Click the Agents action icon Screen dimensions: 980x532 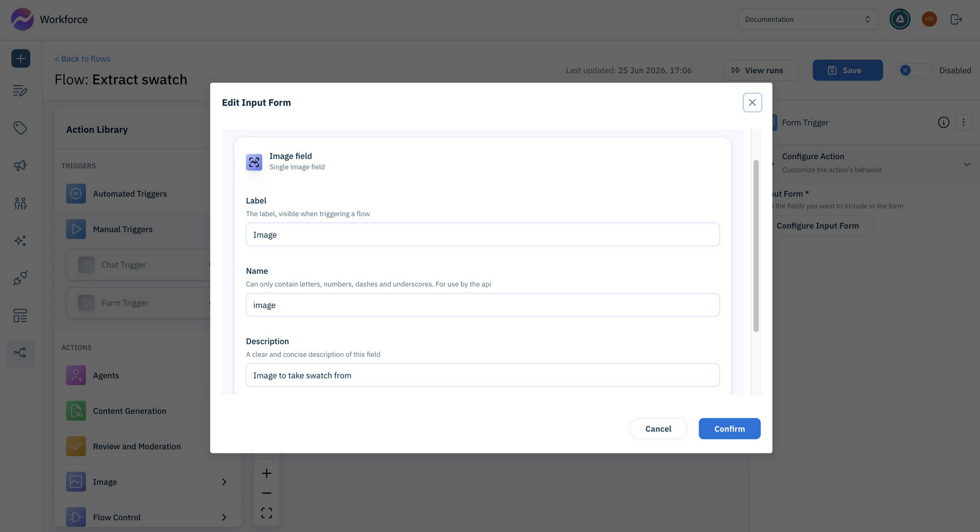click(76, 376)
